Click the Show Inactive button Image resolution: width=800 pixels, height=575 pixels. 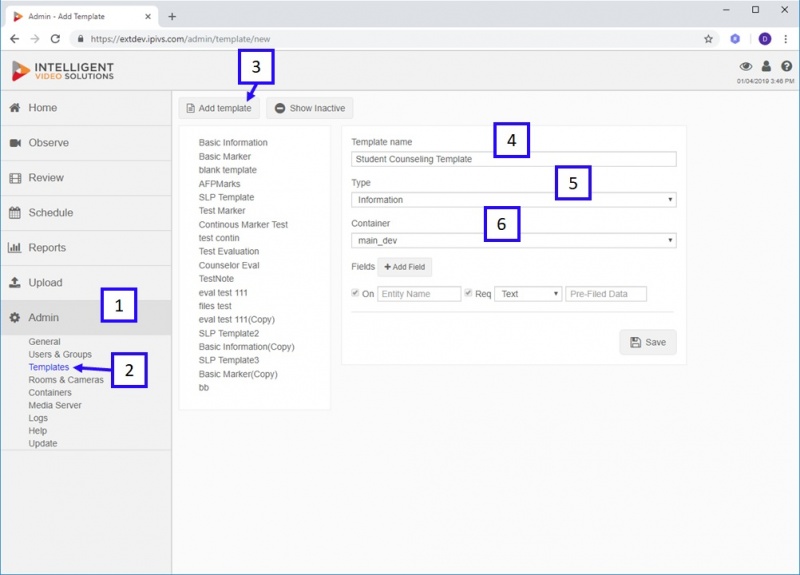click(x=310, y=108)
